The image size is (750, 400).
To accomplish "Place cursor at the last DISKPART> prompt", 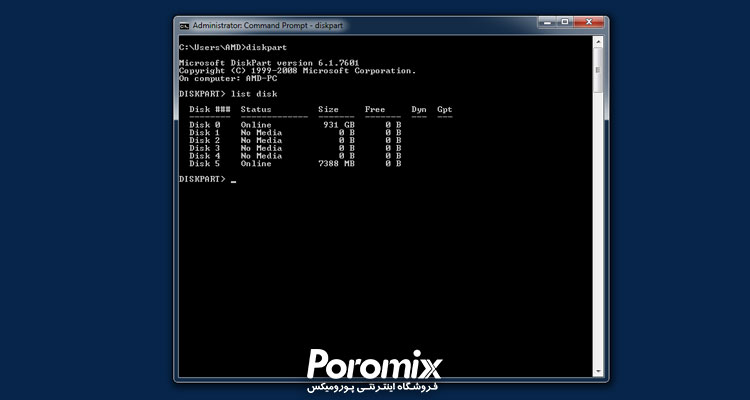I will (x=233, y=179).
